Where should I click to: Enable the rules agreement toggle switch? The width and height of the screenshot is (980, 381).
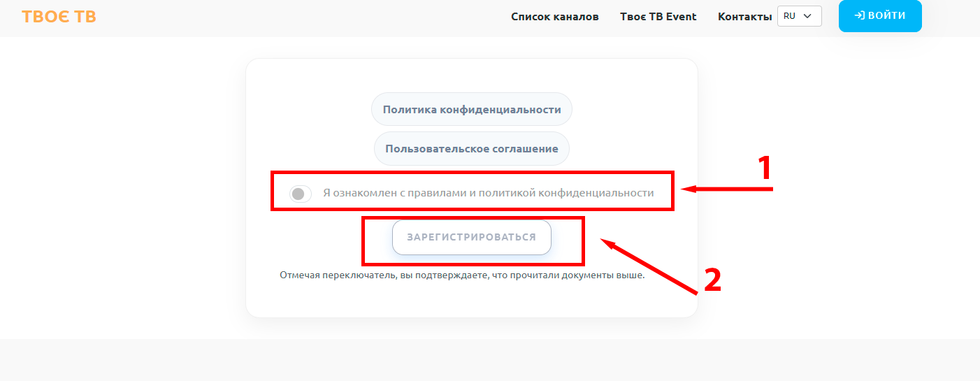tap(301, 194)
